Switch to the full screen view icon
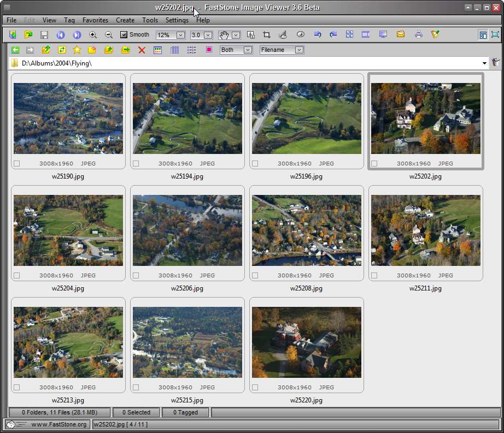Viewport: 504px width, 433px height. pos(495,34)
